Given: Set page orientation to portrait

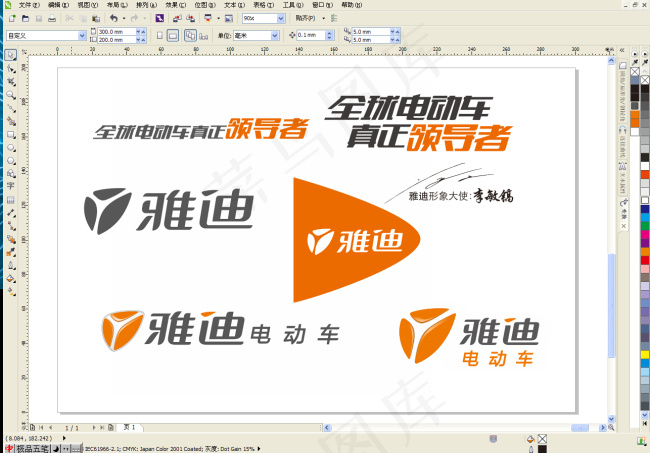Looking at the screenshot, I should point(160,36).
